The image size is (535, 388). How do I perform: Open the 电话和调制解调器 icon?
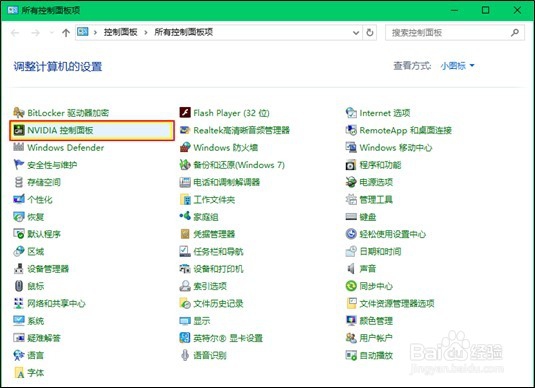coord(185,182)
